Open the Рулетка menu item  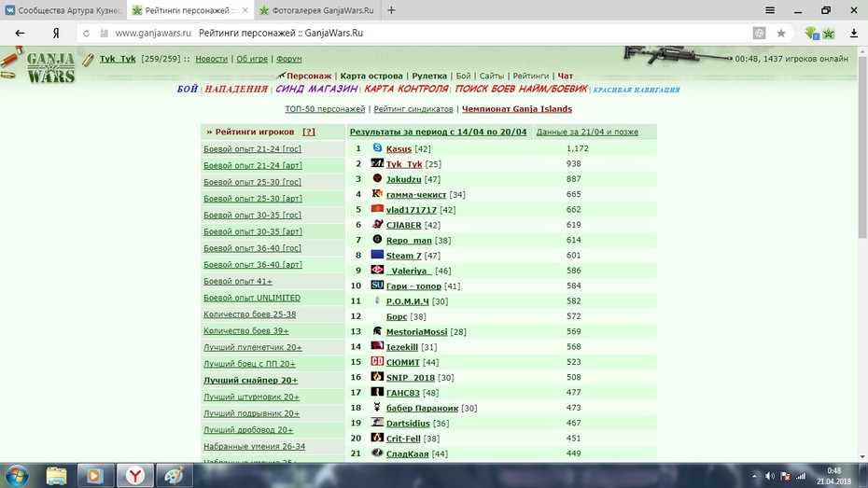(x=429, y=76)
